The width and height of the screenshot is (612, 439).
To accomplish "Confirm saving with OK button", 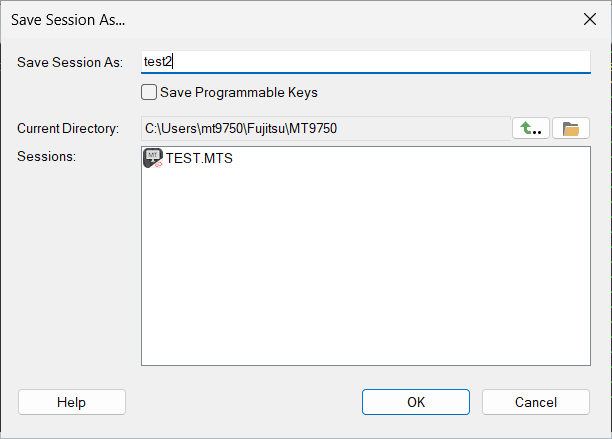I will 416,402.
